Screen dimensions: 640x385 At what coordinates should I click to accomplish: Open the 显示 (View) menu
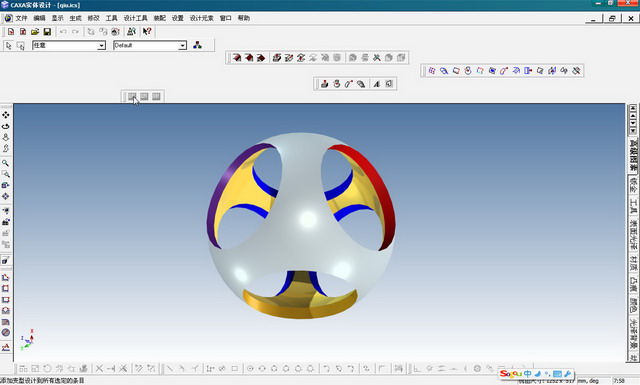[57, 18]
